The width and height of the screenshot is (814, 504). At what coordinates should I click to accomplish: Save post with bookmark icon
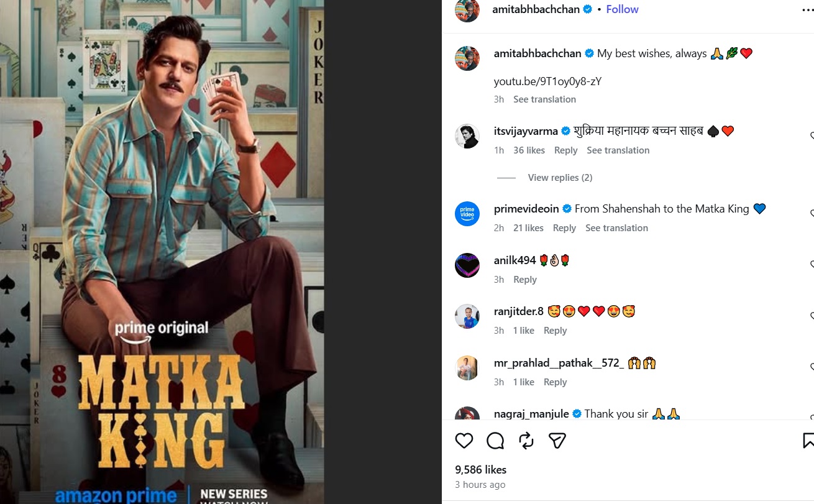click(x=808, y=441)
